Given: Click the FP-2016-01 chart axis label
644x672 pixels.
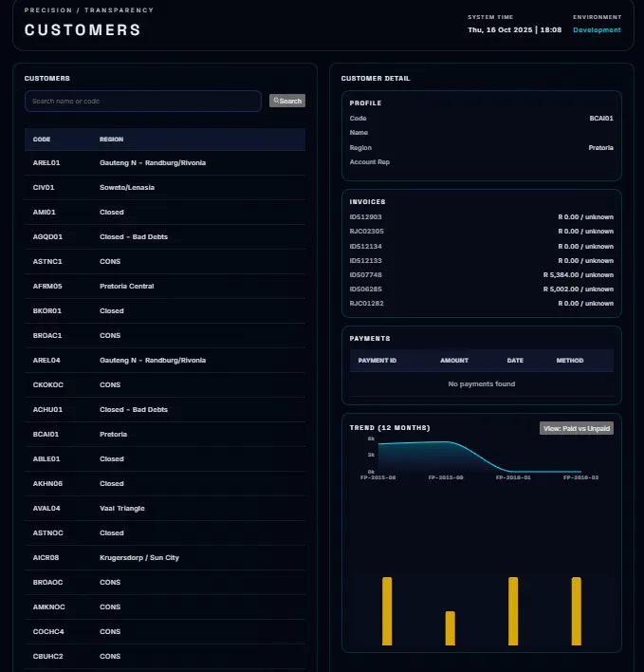Looking at the screenshot, I should pos(513,477).
